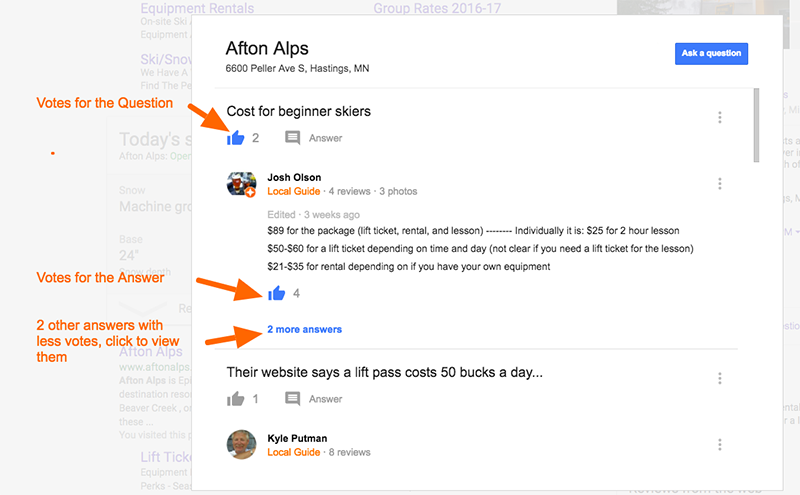The image size is (800, 495).
Task: Open 'Group Rates 2016-17' link in background page
Action: (x=437, y=8)
